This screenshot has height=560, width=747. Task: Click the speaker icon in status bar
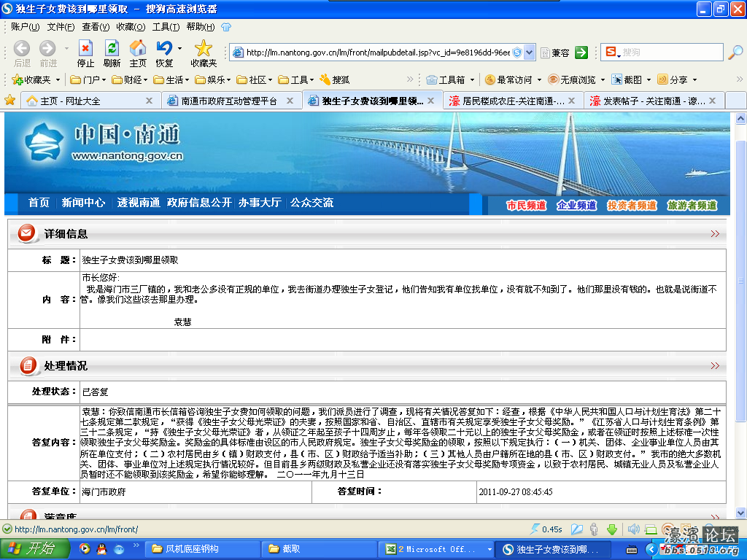(633, 529)
